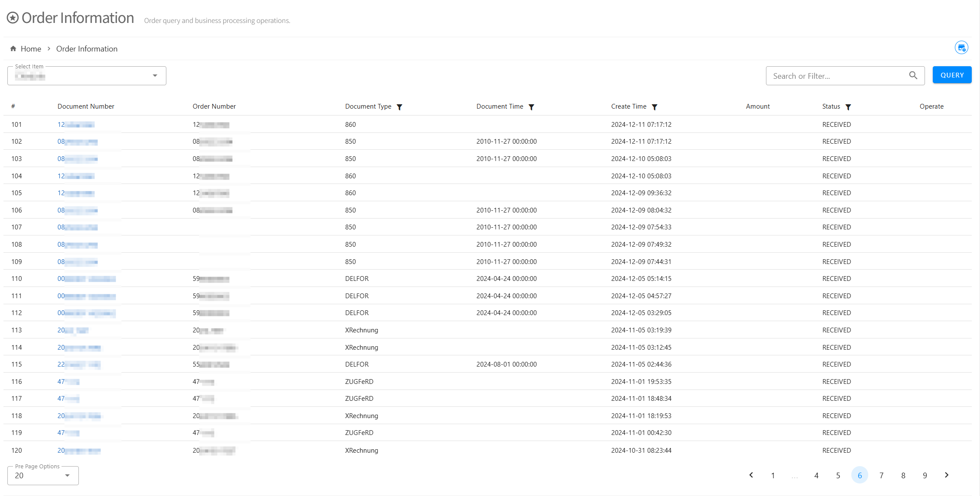Open the column settings icon at top right
Screen dimensions: 980x496
pyautogui.click(x=961, y=48)
